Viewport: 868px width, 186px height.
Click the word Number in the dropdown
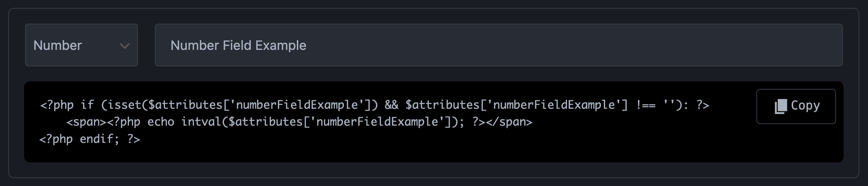57,45
